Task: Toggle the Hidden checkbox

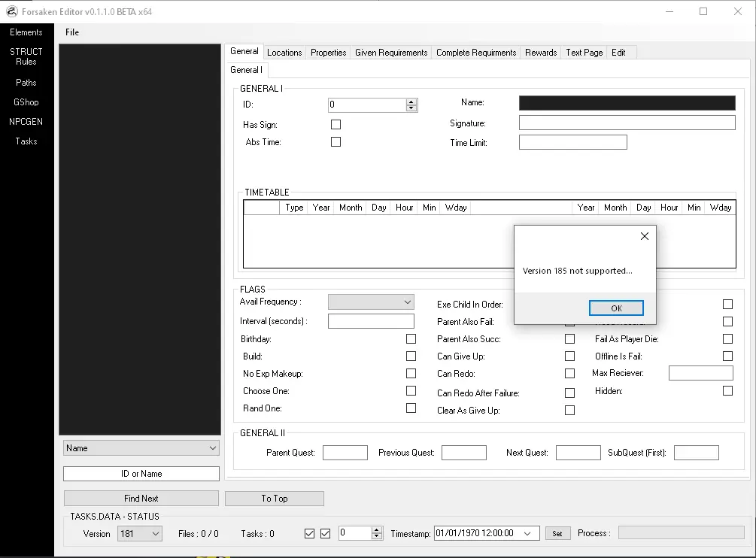Action: pos(727,391)
